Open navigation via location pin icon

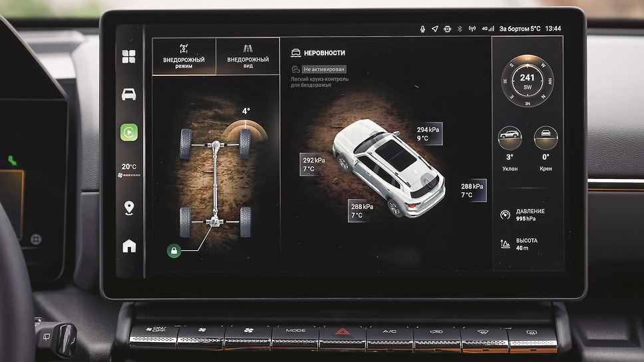(x=129, y=208)
